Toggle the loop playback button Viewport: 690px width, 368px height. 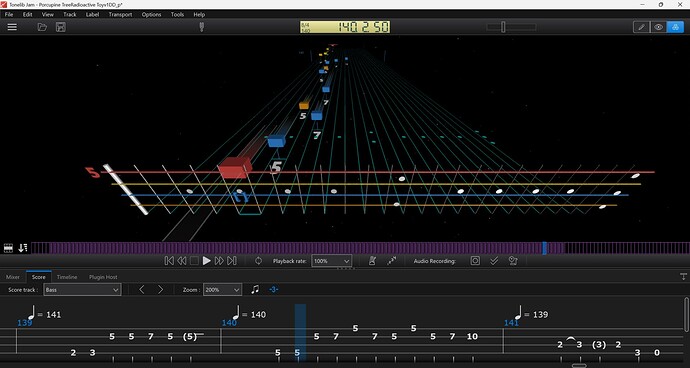point(258,261)
